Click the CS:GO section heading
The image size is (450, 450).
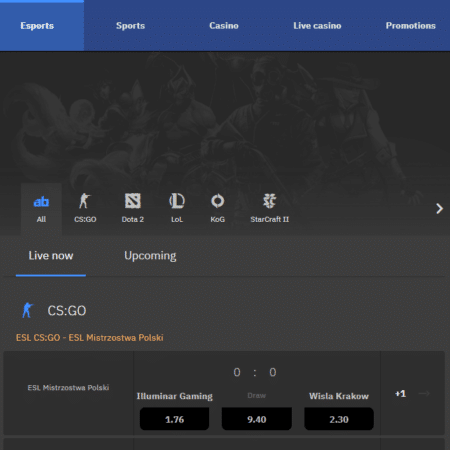(67, 311)
